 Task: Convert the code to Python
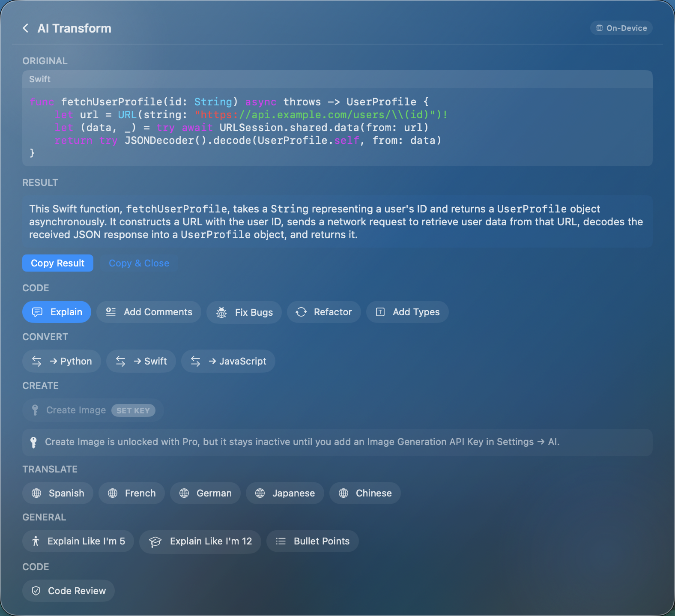[x=62, y=361]
